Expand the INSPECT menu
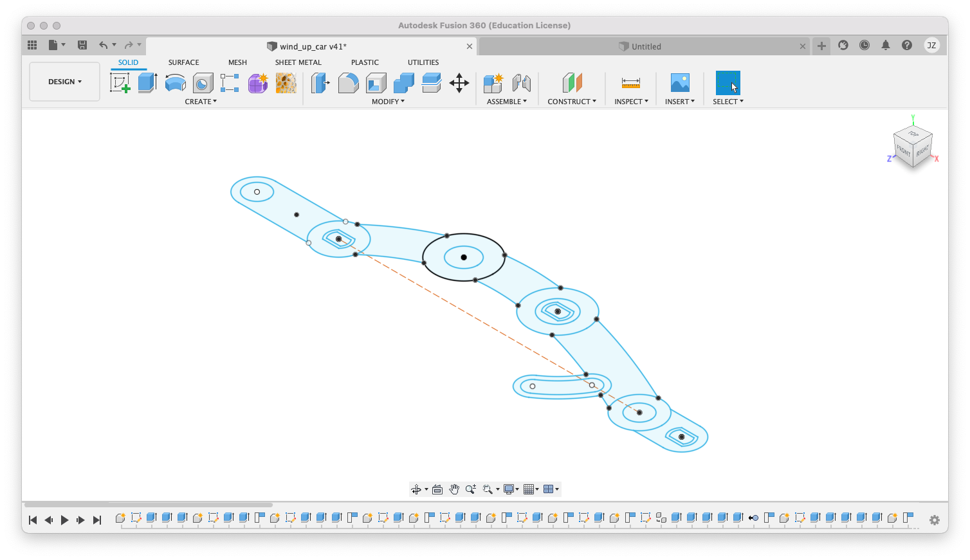The image size is (970, 560). [631, 102]
